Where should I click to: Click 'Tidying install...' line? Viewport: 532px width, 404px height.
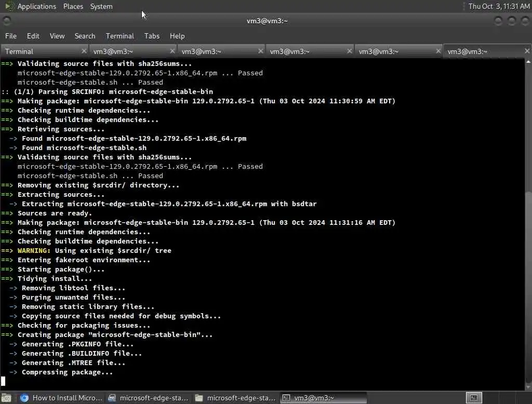tap(55, 278)
